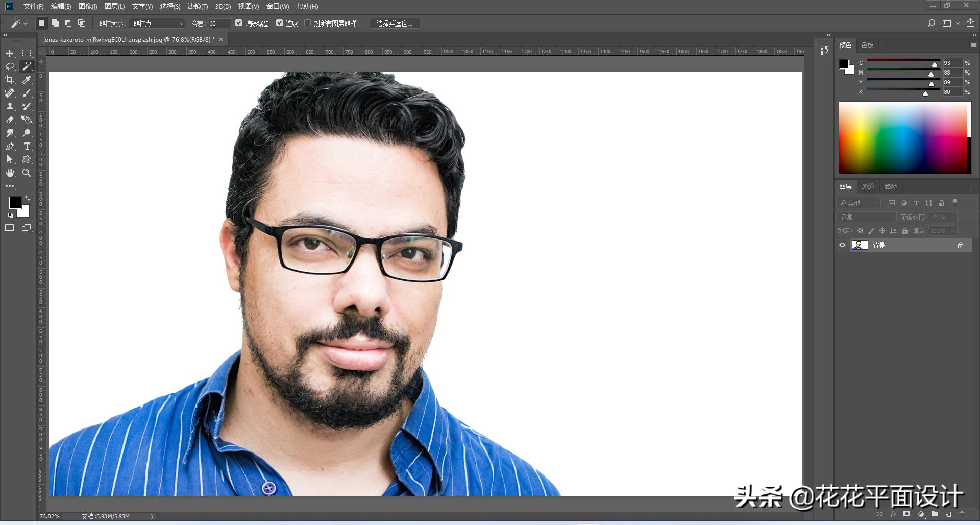
Task: Click the 选择并遮住 button
Action: coord(394,23)
